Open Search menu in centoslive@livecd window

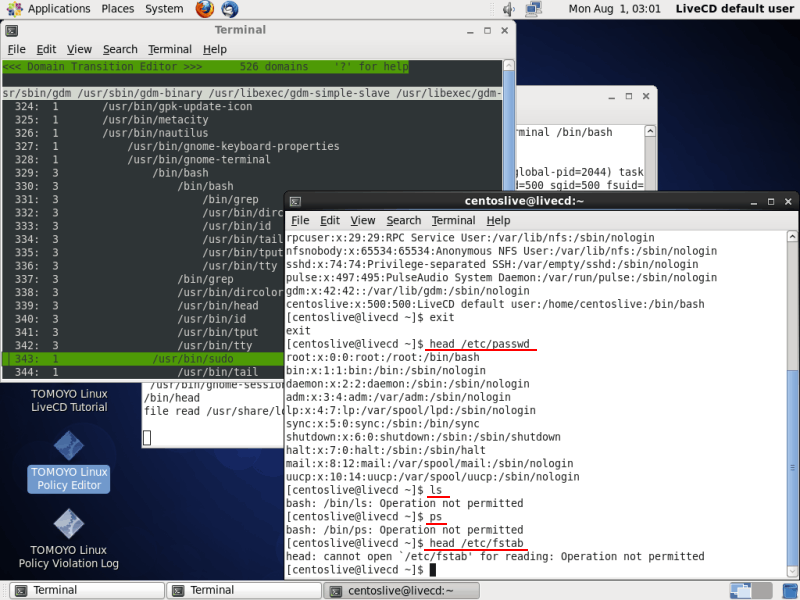tap(404, 220)
